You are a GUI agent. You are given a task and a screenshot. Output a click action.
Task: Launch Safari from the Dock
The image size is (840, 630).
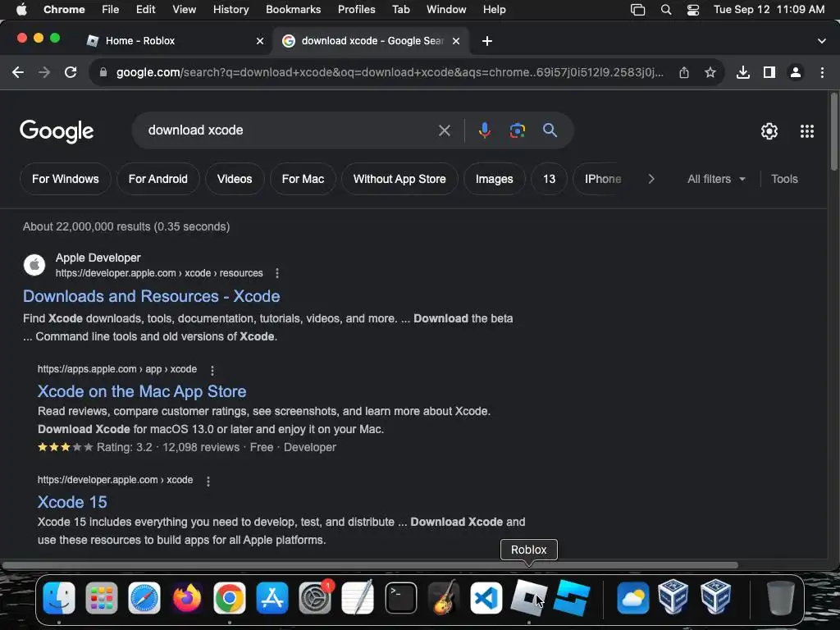click(144, 598)
